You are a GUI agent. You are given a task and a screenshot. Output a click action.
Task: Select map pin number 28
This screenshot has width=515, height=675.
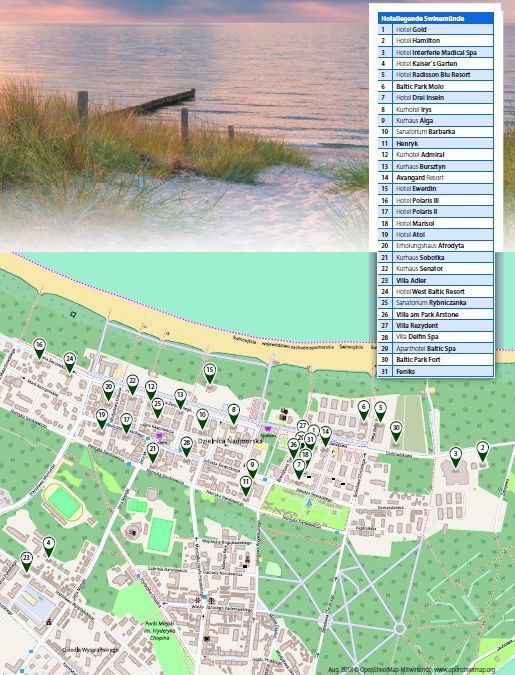(x=186, y=447)
